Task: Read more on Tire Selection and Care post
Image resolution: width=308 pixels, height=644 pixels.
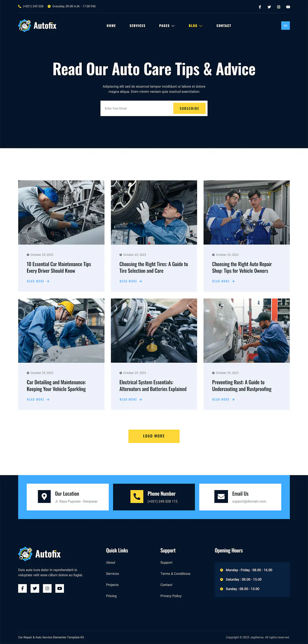Action: pos(131,281)
